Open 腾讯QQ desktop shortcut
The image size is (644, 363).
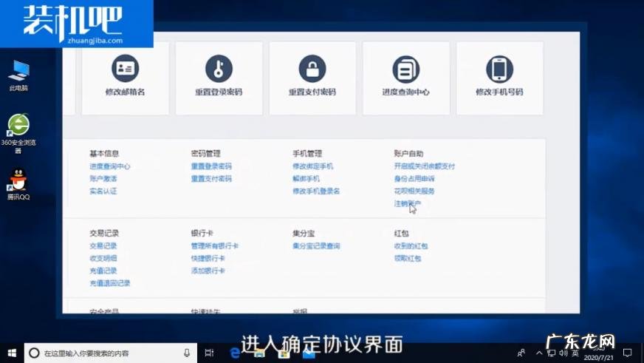(x=18, y=184)
